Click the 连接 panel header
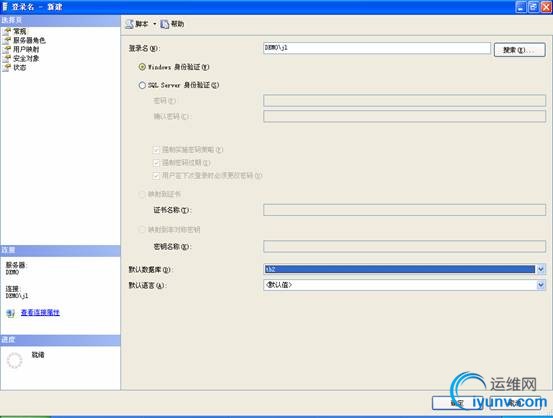Screen dimensions: 553x418 click(x=60, y=250)
